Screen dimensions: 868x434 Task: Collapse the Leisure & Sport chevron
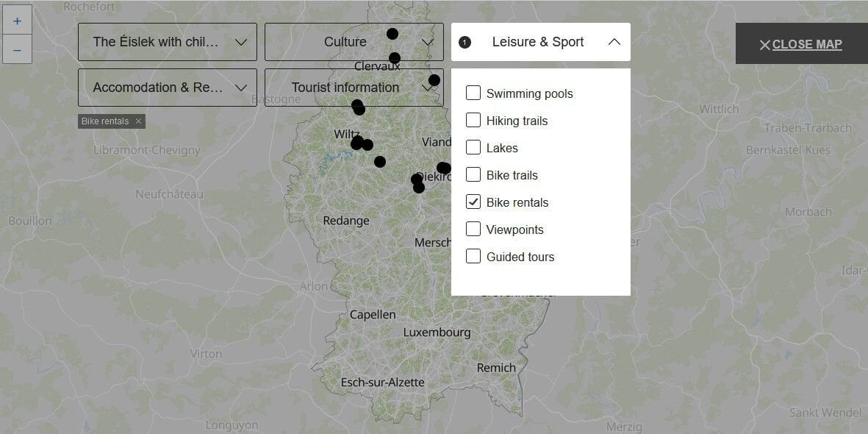(x=614, y=42)
